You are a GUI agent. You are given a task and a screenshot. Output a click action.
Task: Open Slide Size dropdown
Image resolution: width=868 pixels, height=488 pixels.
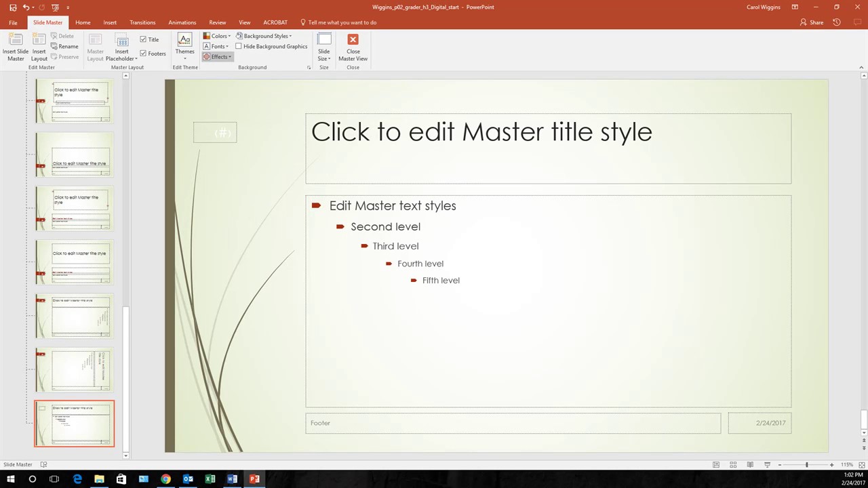point(324,47)
